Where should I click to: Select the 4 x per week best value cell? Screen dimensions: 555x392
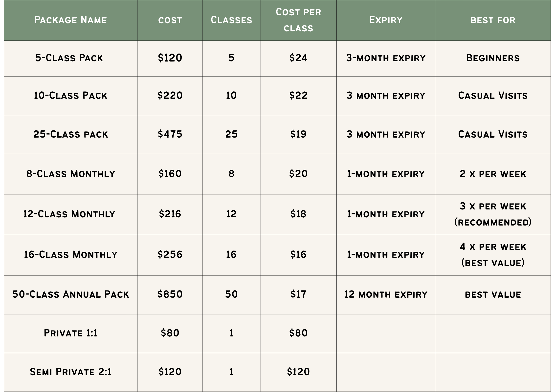[x=493, y=255]
